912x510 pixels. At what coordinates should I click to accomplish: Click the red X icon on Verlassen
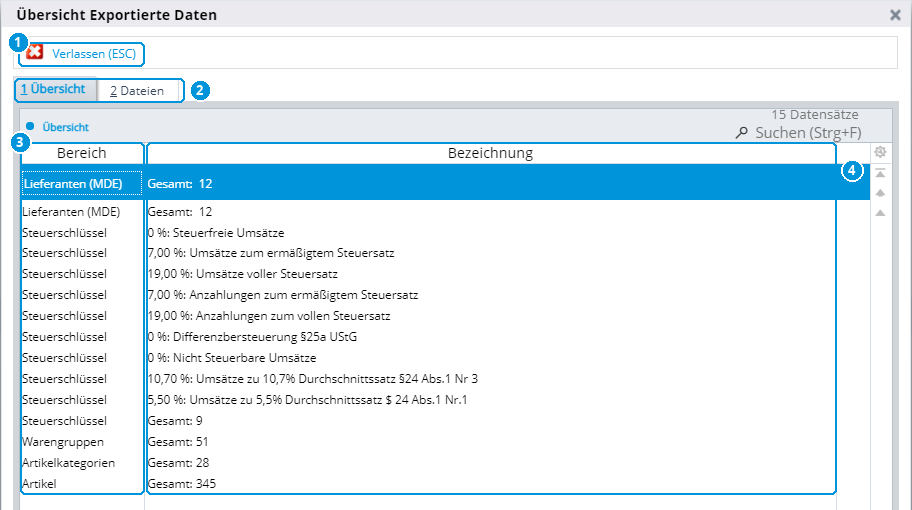click(x=34, y=52)
